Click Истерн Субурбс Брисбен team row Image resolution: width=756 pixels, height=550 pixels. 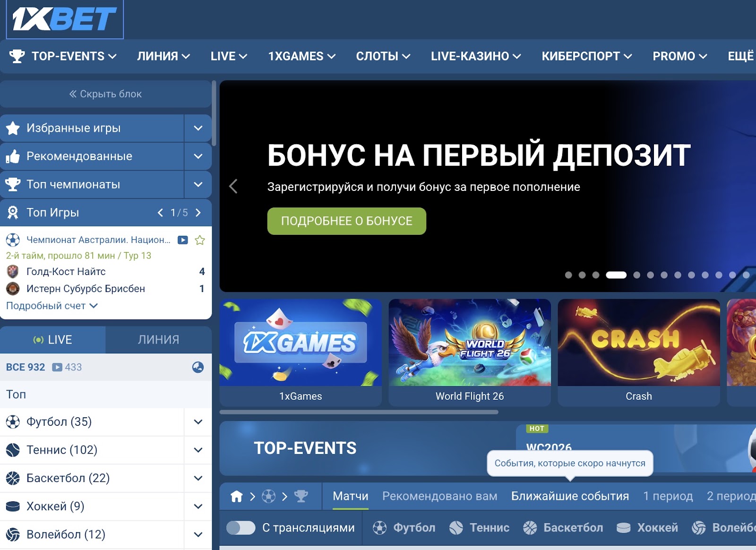(106, 289)
